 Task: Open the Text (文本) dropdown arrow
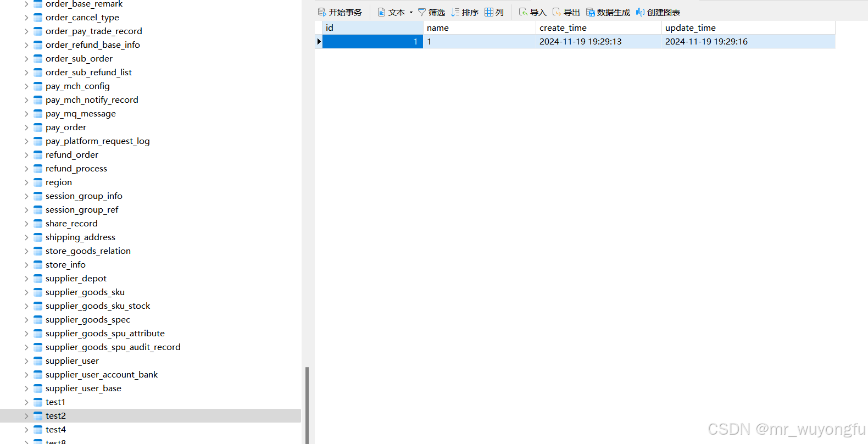pos(411,12)
